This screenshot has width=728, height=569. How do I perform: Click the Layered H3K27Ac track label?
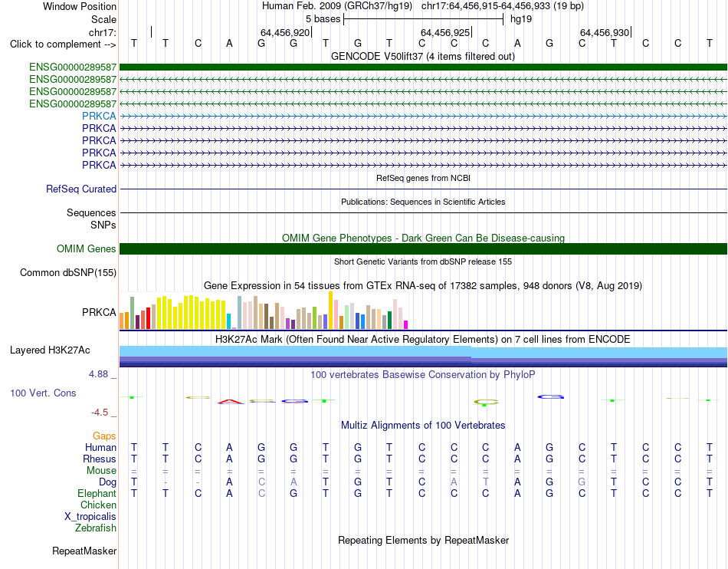coord(50,350)
